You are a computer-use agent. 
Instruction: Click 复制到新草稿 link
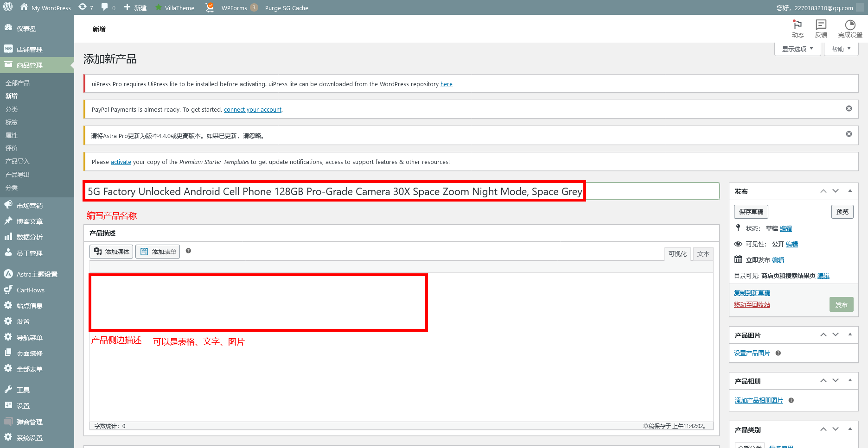coord(752,293)
